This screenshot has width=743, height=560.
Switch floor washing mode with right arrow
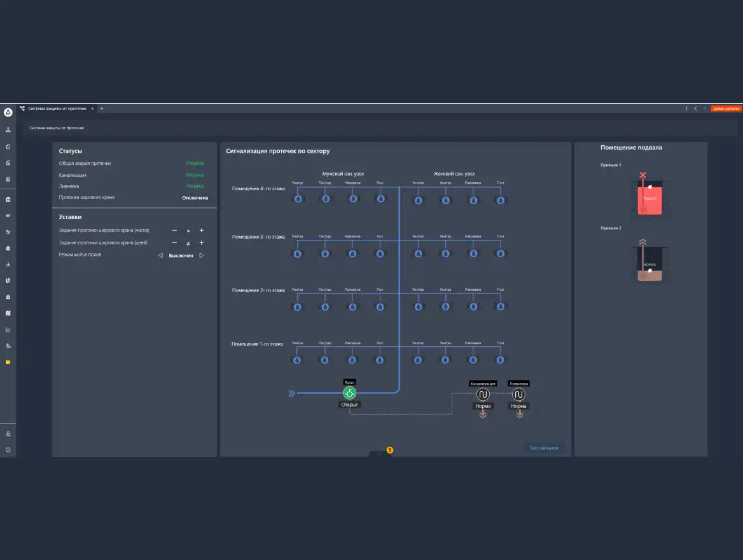[x=202, y=255]
